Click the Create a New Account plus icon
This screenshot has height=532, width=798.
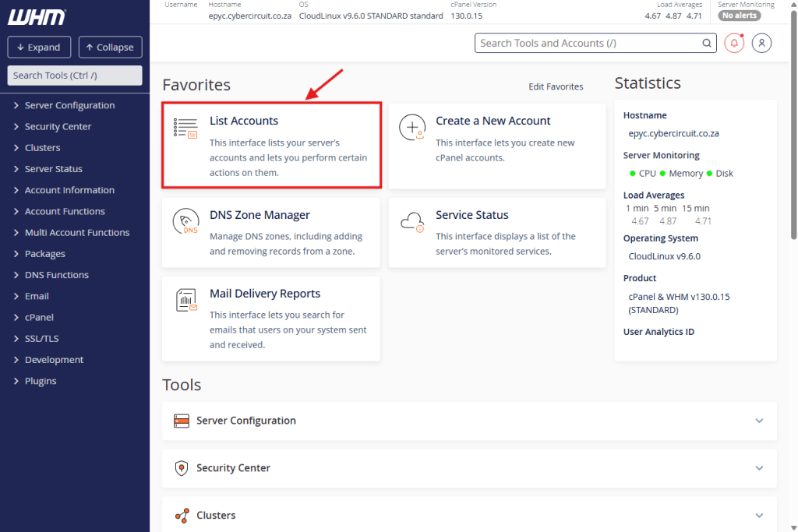411,128
